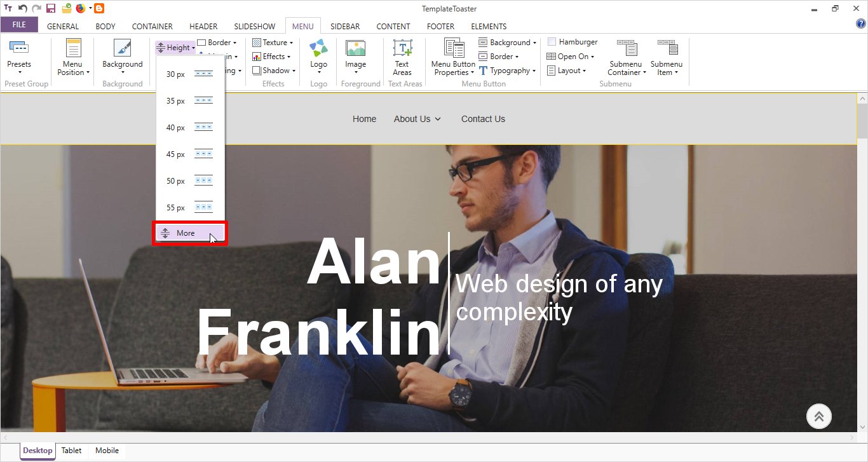The image size is (868, 462).
Task: Click the Contact Us navigation link
Action: click(483, 119)
